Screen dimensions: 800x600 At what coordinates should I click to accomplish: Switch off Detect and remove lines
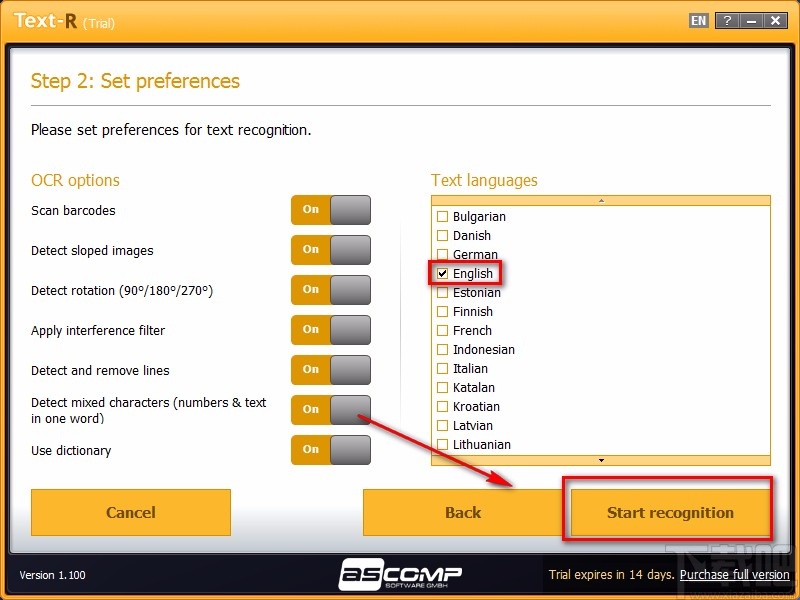[331, 370]
